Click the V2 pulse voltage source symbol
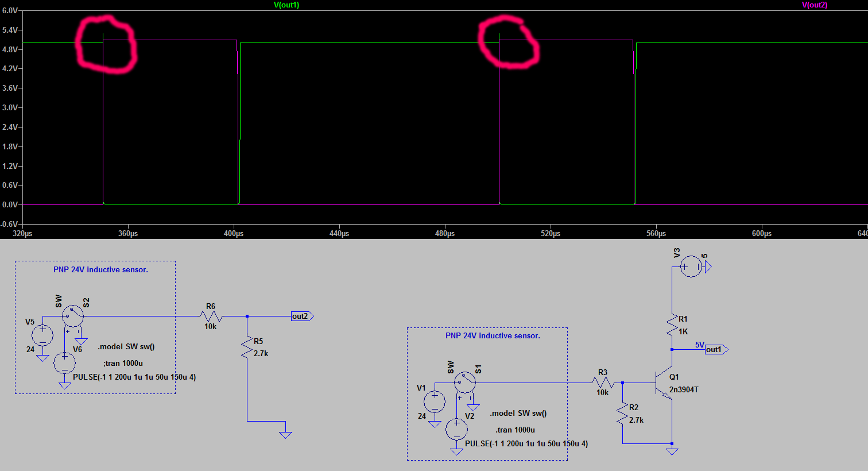868x471 pixels. (x=456, y=429)
